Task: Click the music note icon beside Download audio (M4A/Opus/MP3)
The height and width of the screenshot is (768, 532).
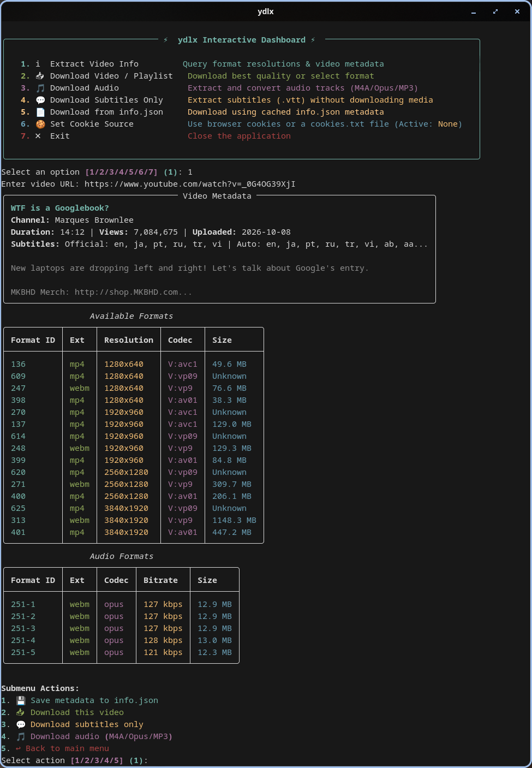Action: point(21,736)
